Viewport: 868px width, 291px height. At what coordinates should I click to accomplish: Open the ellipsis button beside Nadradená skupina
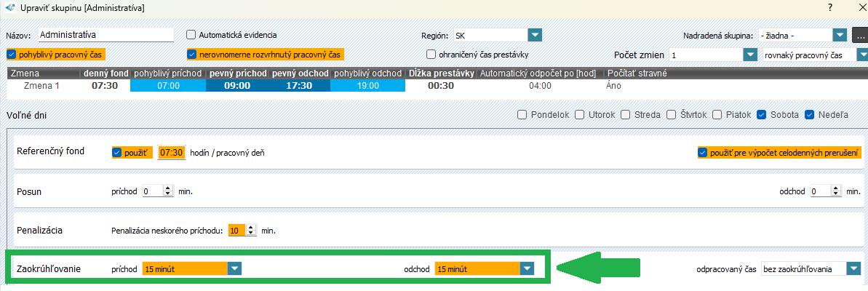[x=859, y=35]
